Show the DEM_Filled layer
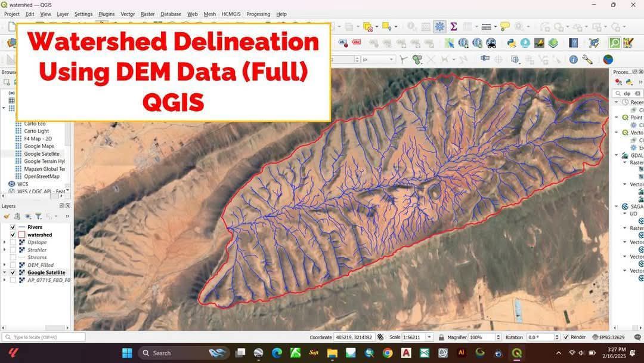Screen dimensions: 644x363 [13, 264]
